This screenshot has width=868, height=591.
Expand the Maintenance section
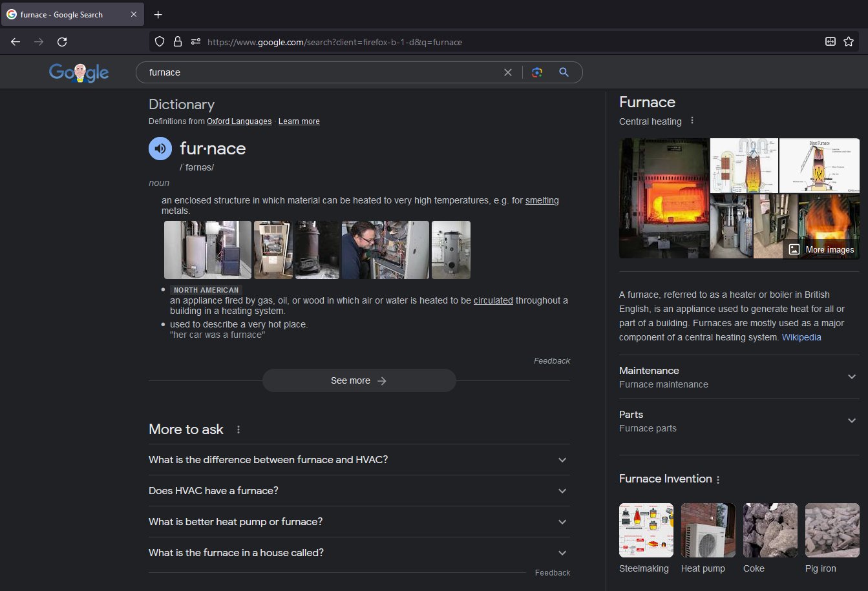pyautogui.click(x=739, y=377)
